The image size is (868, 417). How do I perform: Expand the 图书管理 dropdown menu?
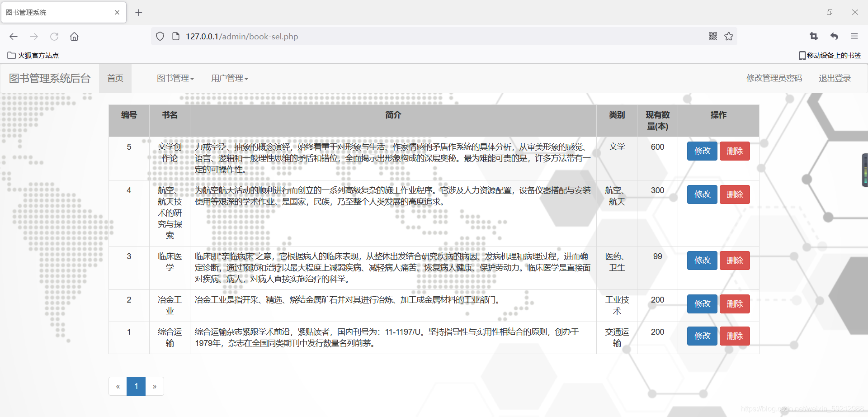tap(175, 78)
